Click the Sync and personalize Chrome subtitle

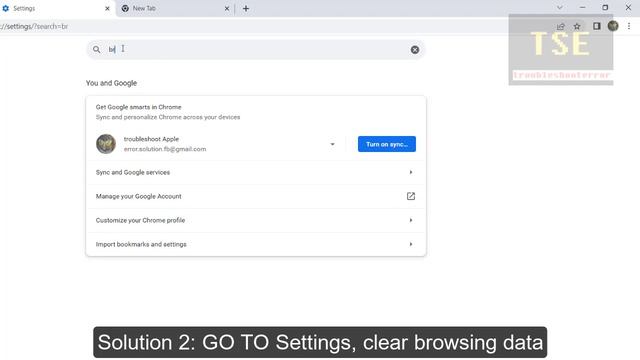pos(168,117)
